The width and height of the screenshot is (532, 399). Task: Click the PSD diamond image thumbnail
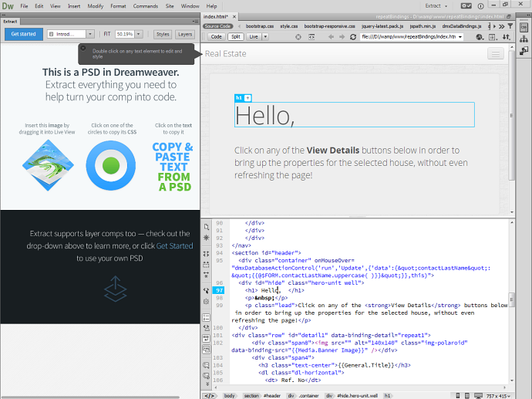pyautogui.click(x=48, y=165)
